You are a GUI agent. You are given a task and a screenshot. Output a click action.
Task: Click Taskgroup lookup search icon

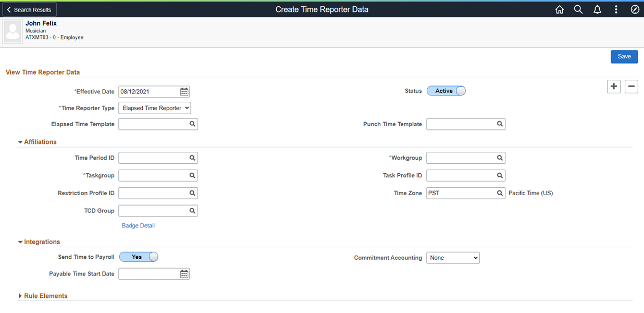point(192,175)
